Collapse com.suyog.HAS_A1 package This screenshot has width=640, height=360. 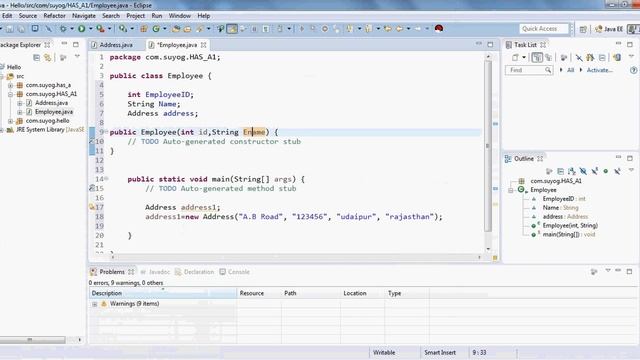(10, 94)
